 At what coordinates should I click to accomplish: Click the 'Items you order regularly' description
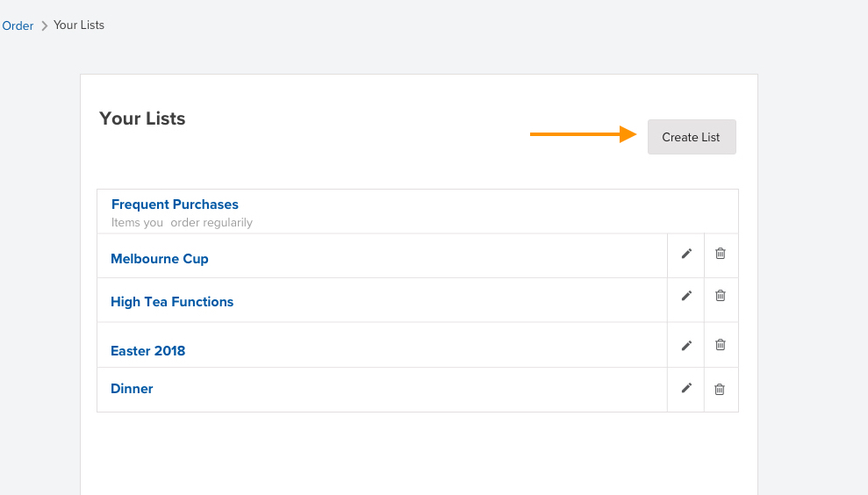tap(182, 223)
